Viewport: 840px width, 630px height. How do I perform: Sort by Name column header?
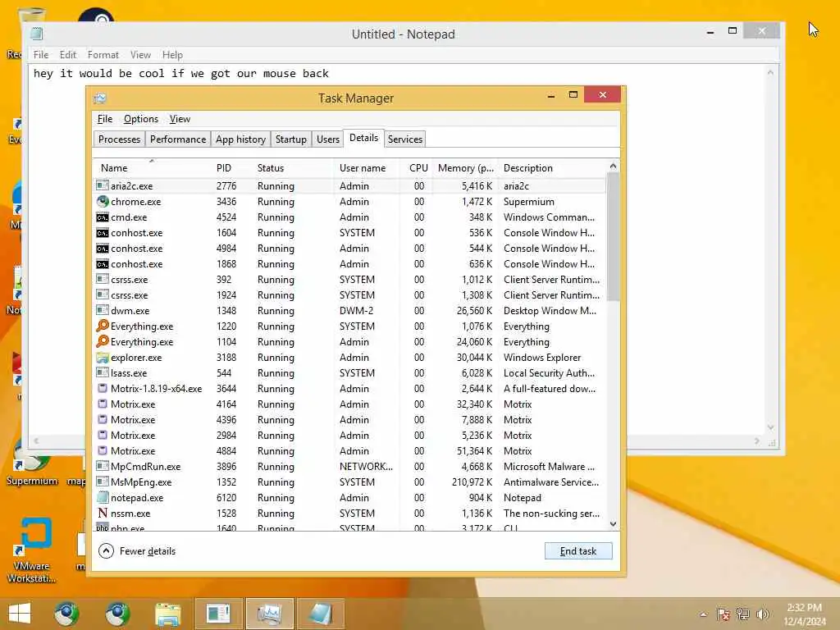pyautogui.click(x=152, y=167)
